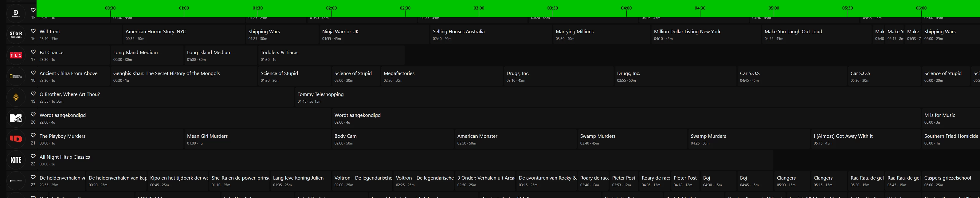Image resolution: width=980 pixels, height=198 pixels.
Task: Open Mean Girl Murders program
Action: click(257, 139)
